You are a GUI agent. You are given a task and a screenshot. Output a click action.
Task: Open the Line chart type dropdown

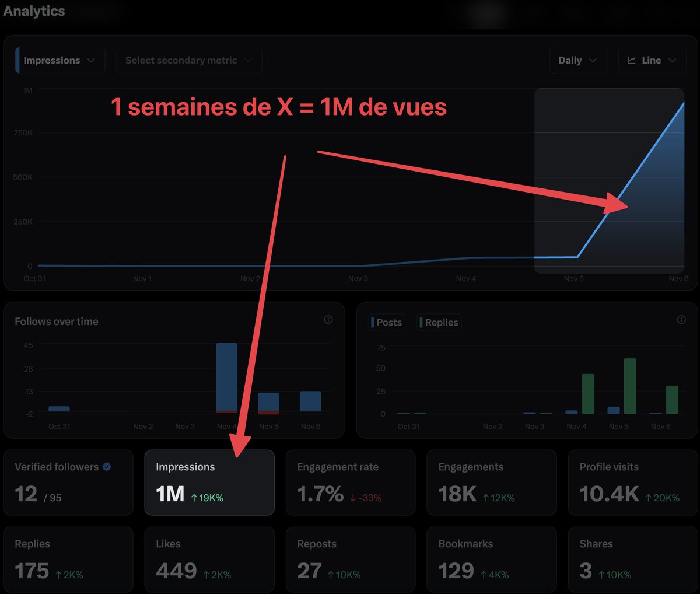[652, 60]
